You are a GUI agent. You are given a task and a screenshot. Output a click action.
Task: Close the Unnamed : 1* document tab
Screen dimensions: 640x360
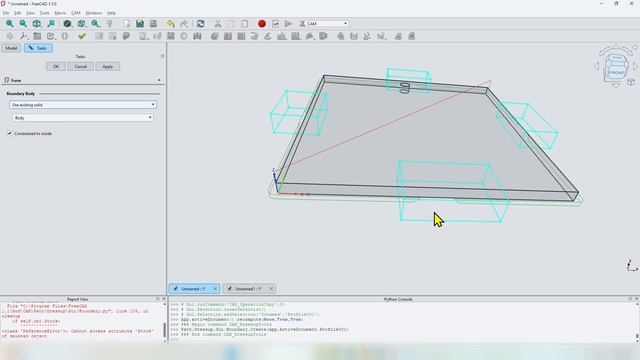coord(215,289)
